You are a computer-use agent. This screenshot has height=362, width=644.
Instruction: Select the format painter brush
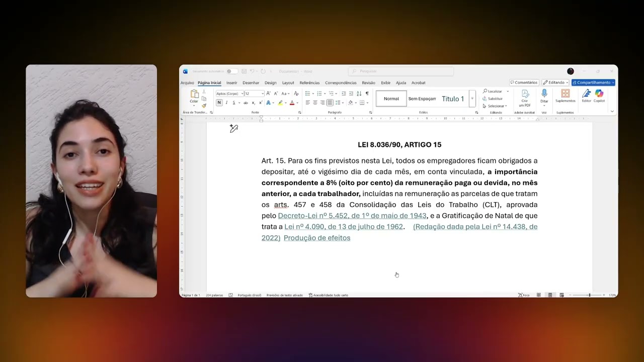[x=204, y=106]
